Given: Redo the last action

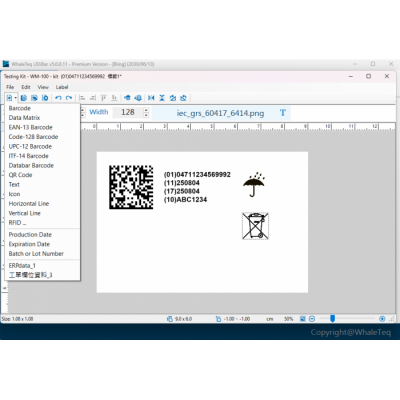Looking at the screenshot, I should 69,98.
